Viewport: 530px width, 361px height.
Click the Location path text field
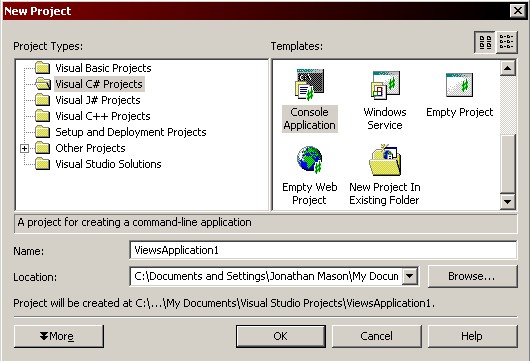point(266,276)
